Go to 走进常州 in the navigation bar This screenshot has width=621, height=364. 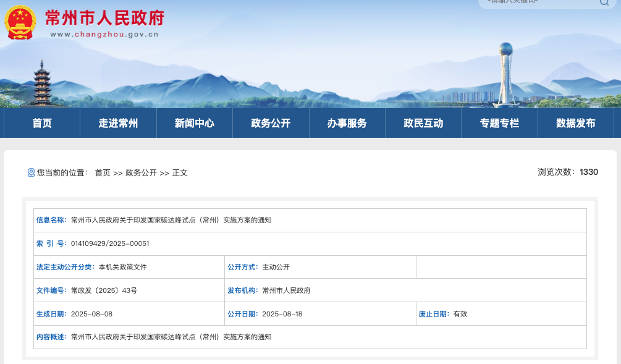[x=118, y=123]
